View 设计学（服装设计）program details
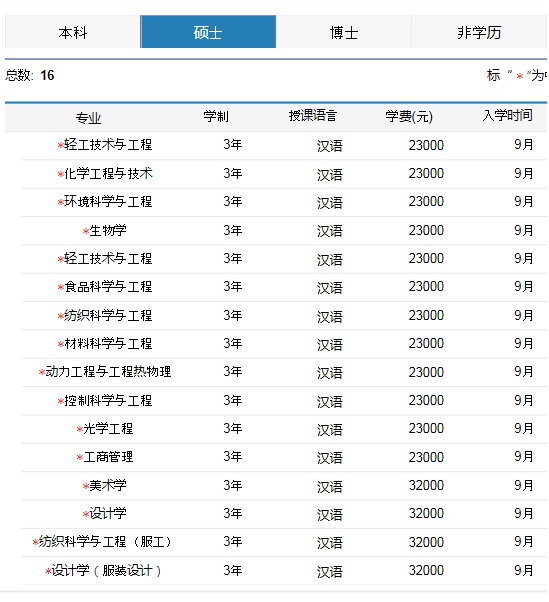 coord(107,571)
